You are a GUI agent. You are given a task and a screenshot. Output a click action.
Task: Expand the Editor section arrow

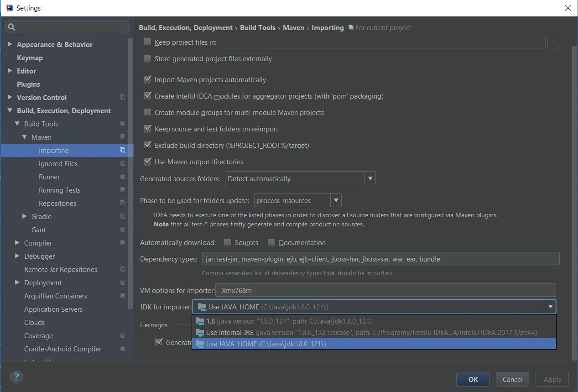tap(10, 71)
